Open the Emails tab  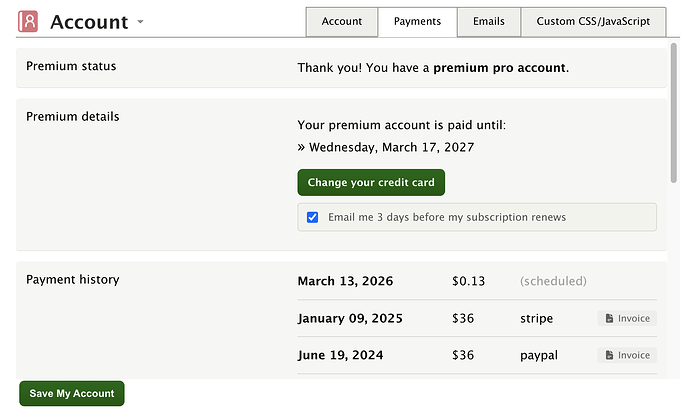coord(489,21)
